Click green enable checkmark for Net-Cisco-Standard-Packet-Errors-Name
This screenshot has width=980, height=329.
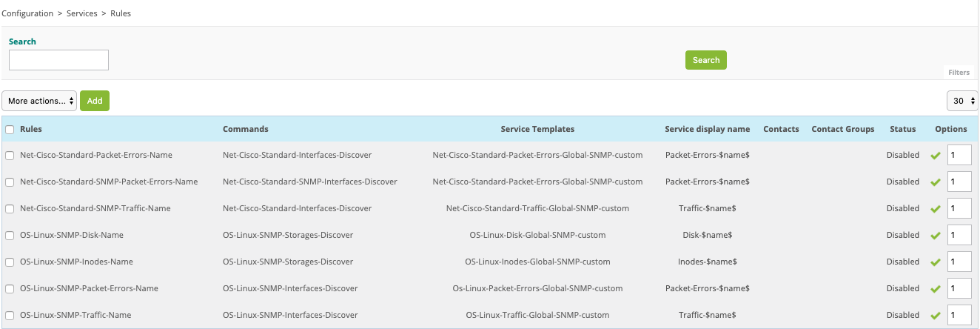tap(936, 156)
